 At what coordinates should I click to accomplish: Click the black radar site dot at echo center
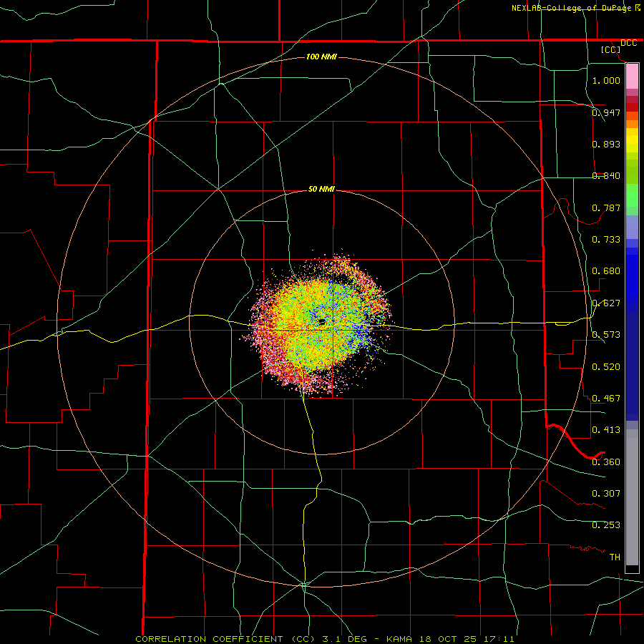pyautogui.click(x=322, y=322)
